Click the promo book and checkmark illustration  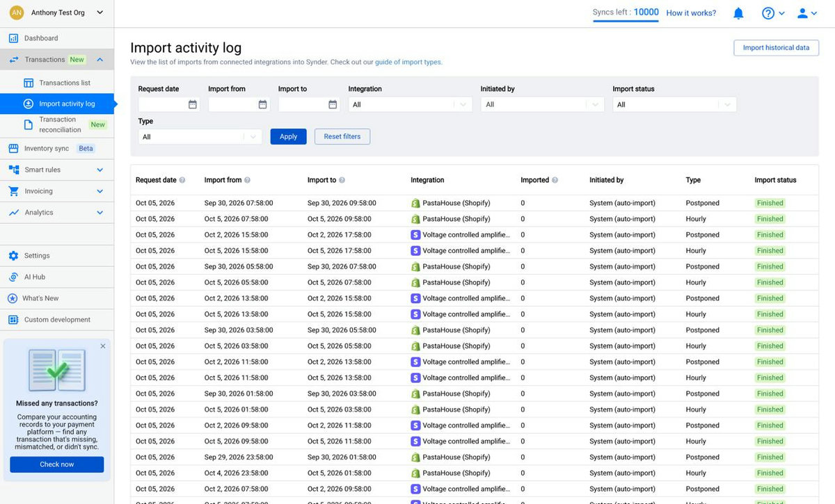57,371
